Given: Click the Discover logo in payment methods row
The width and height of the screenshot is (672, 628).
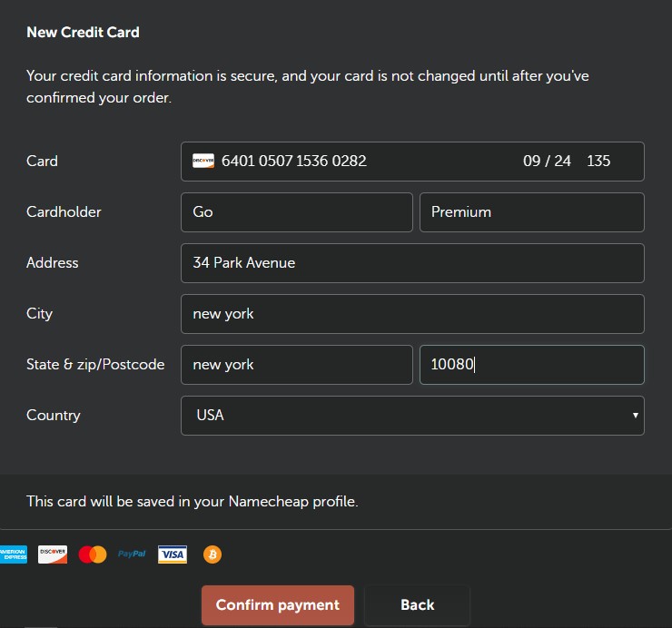Looking at the screenshot, I should point(53,554).
